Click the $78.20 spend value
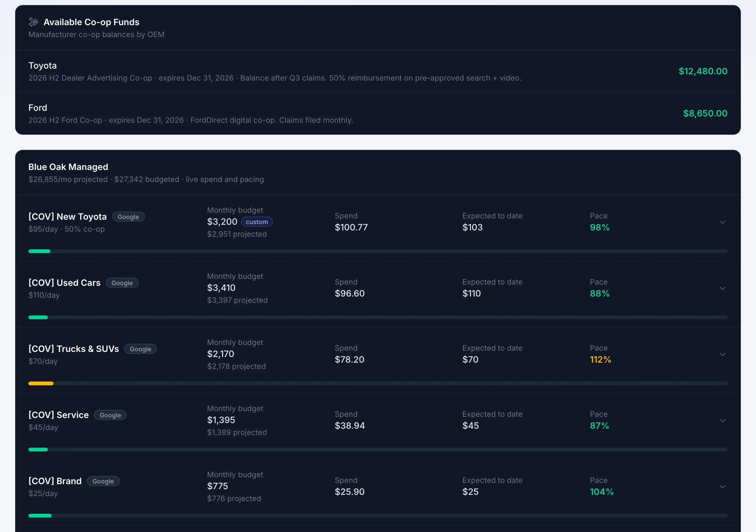This screenshot has width=756, height=532. (x=349, y=359)
